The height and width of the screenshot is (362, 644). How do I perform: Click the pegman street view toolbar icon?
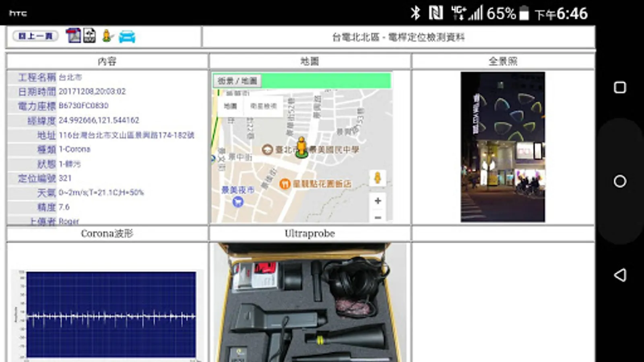pos(107,36)
